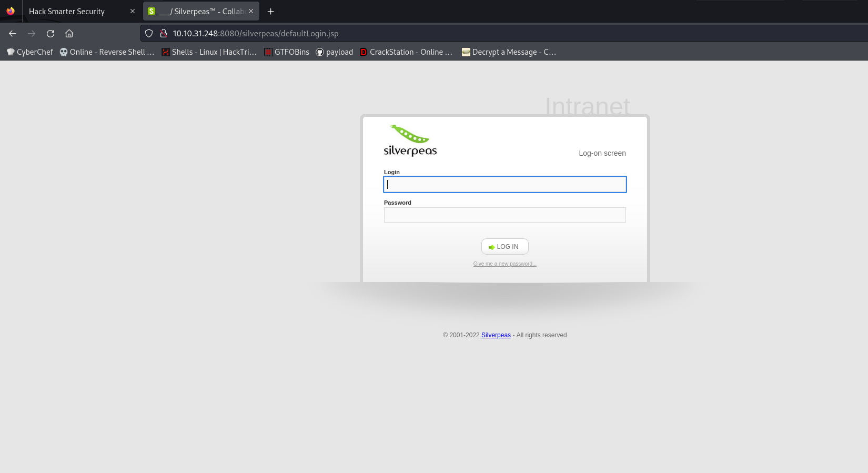
Task: Click the Password field label
Action: (398, 203)
